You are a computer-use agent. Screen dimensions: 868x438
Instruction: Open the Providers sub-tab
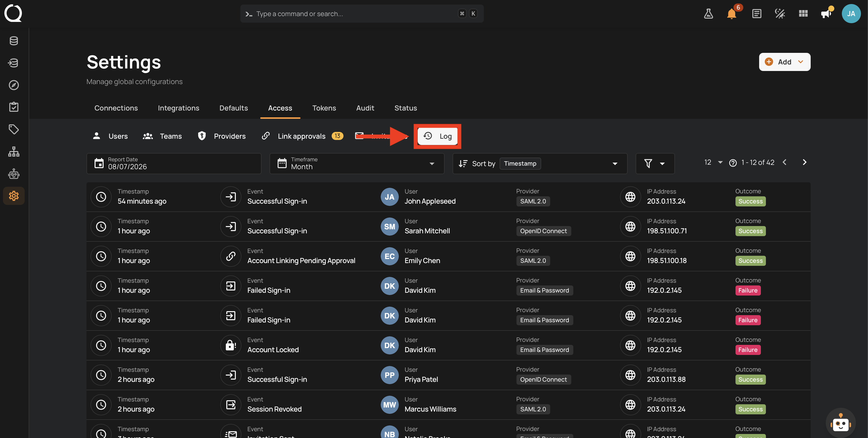pyautogui.click(x=222, y=136)
